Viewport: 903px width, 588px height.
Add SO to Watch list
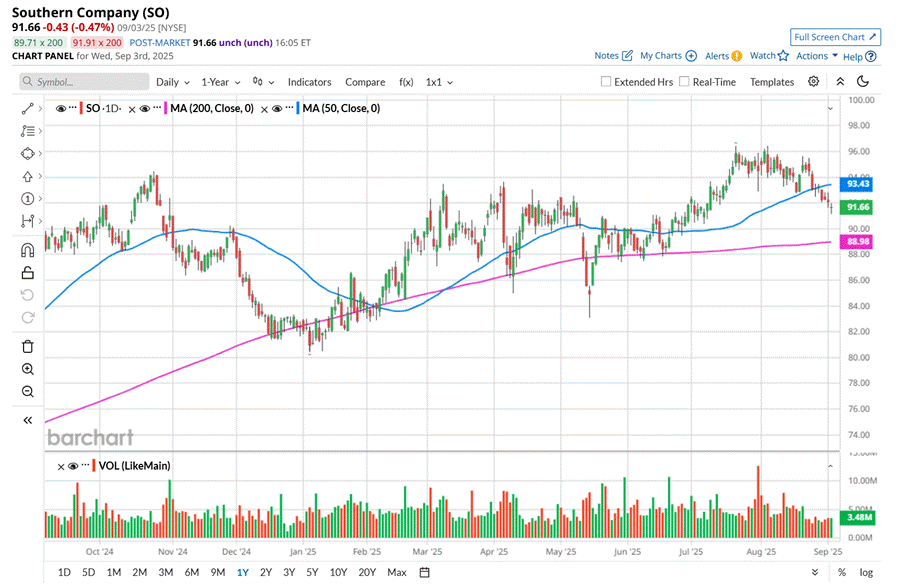pos(769,56)
